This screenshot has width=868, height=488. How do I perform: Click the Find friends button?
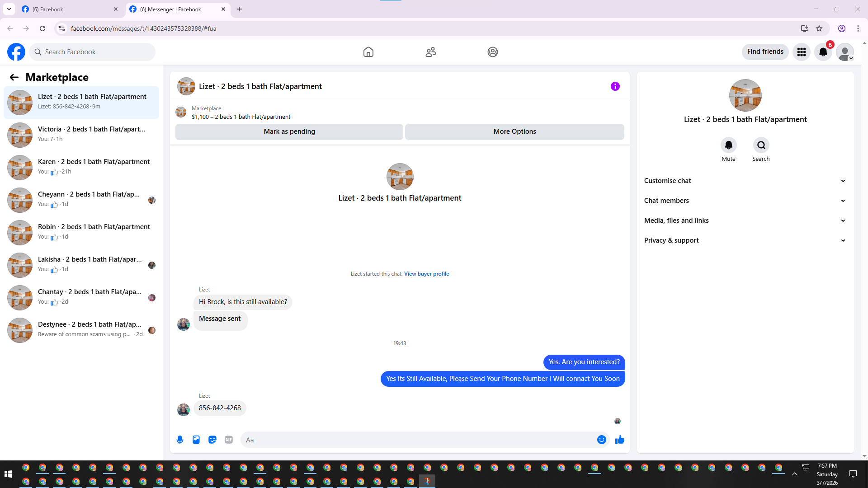click(765, 52)
